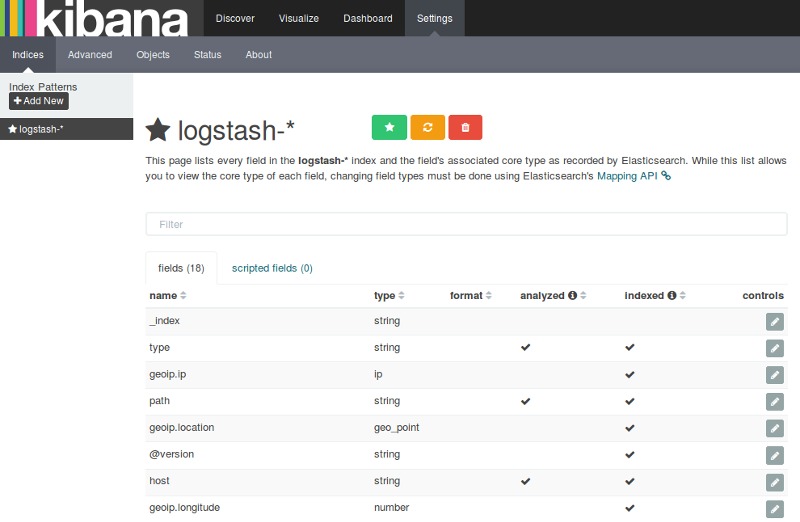Edit the @version field using pencil icon
800x522 pixels.
tap(774, 455)
